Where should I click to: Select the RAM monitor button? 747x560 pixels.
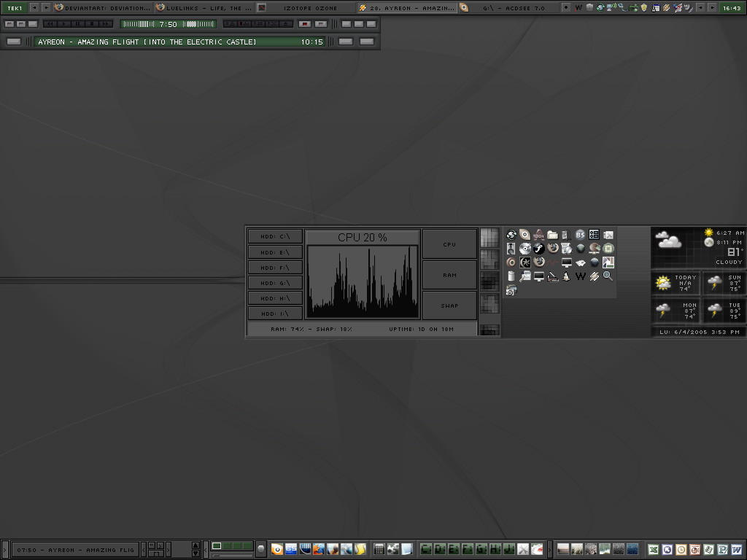point(449,275)
